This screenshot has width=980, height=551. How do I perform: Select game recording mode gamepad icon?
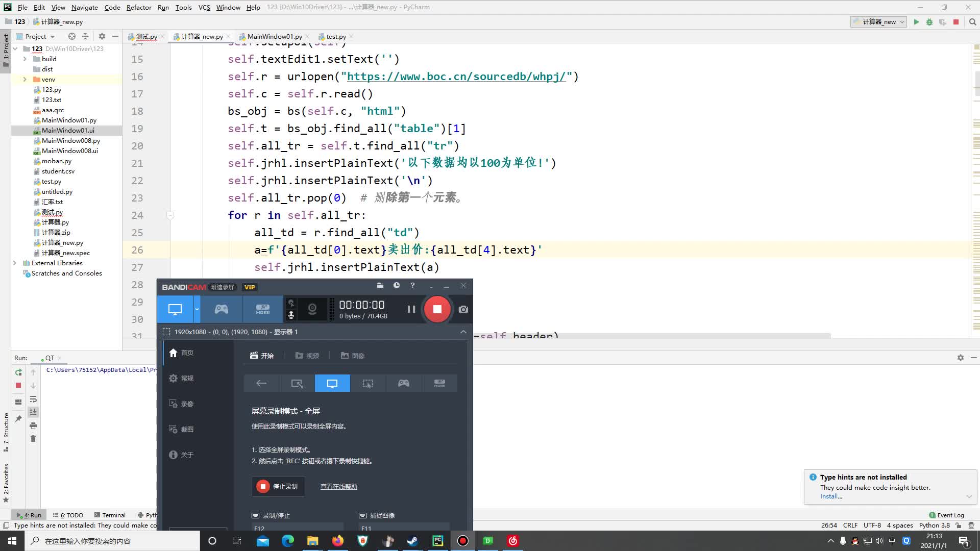click(221, 309)
